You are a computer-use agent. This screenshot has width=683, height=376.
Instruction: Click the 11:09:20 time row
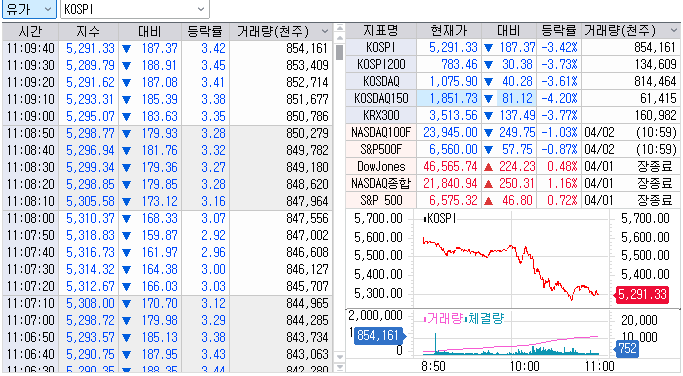tap(167, 82)
